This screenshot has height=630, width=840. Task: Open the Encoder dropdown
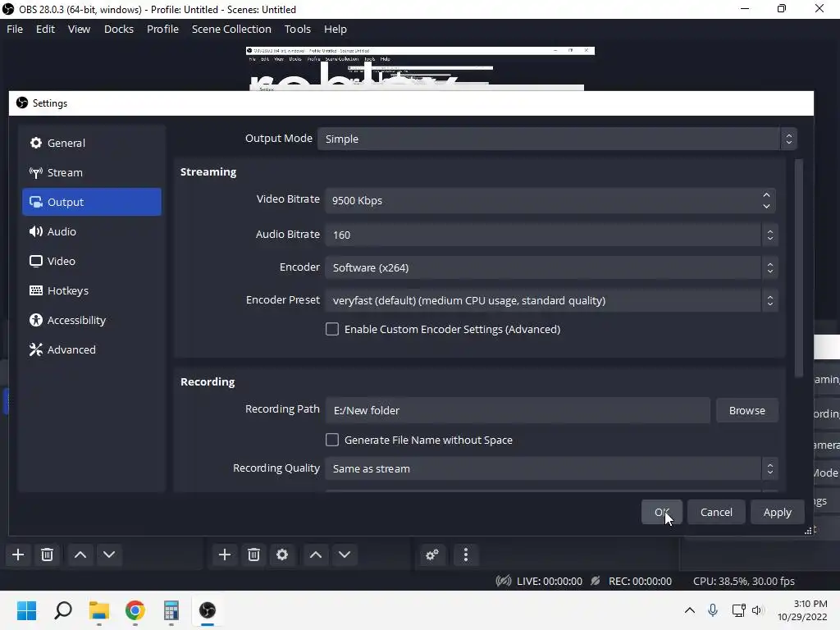[x=551, y=267]
